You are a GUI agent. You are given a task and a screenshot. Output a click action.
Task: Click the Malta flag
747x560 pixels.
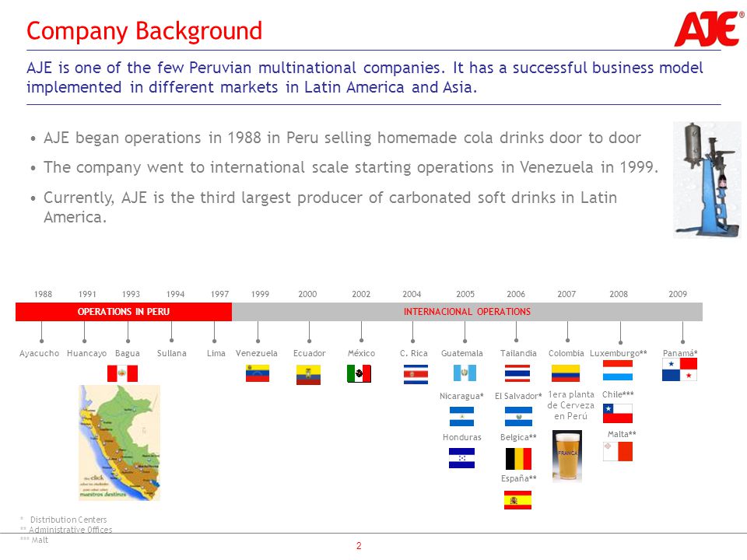tap(618, 451)
